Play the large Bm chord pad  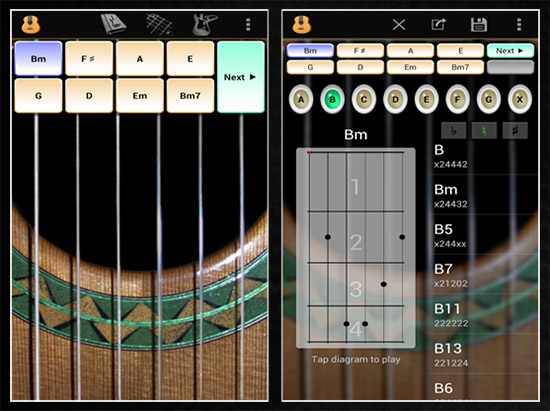[39, 59]
